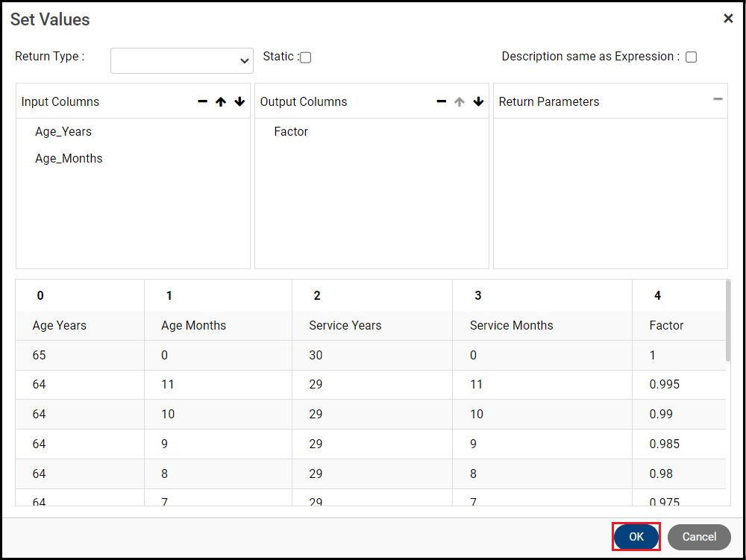This screenshot has width=746, height=560.
Task: Move Input Column down with arrow
Action: pyautogui.click(x=239, y=102)
